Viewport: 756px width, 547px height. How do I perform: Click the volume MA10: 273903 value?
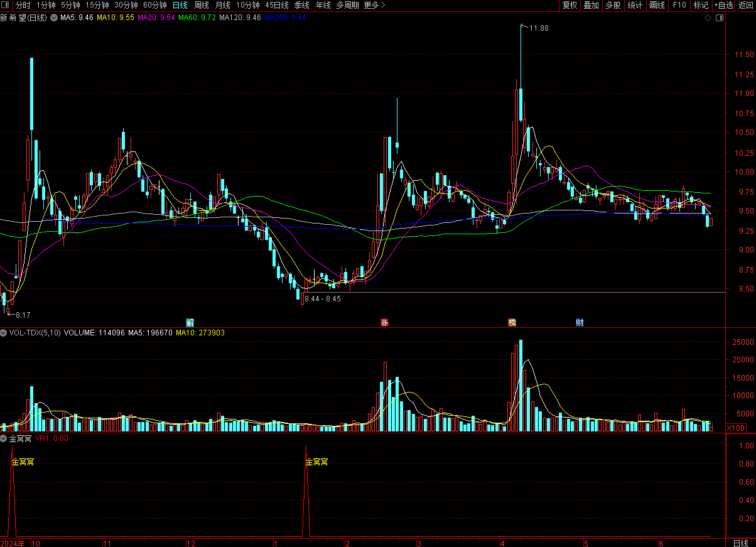[x=200, y=333]
